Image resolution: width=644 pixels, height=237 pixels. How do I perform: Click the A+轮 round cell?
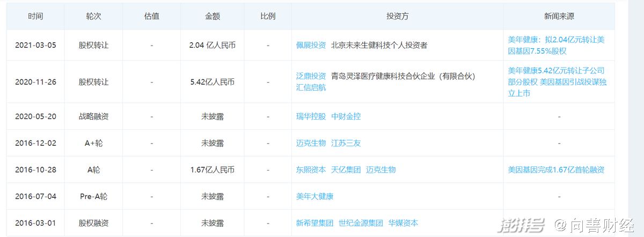pyautogui.click(x=94, y=143)
